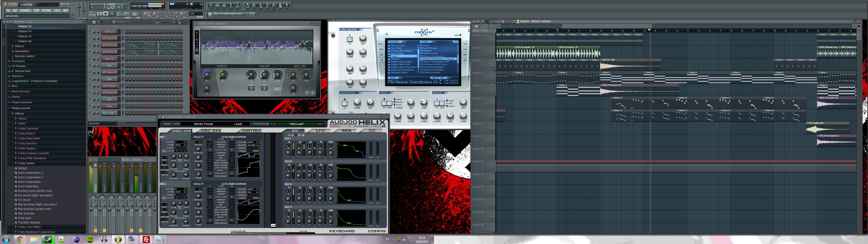Mute the Helix #3 channel
868x244 pixels.
(90, 32)
